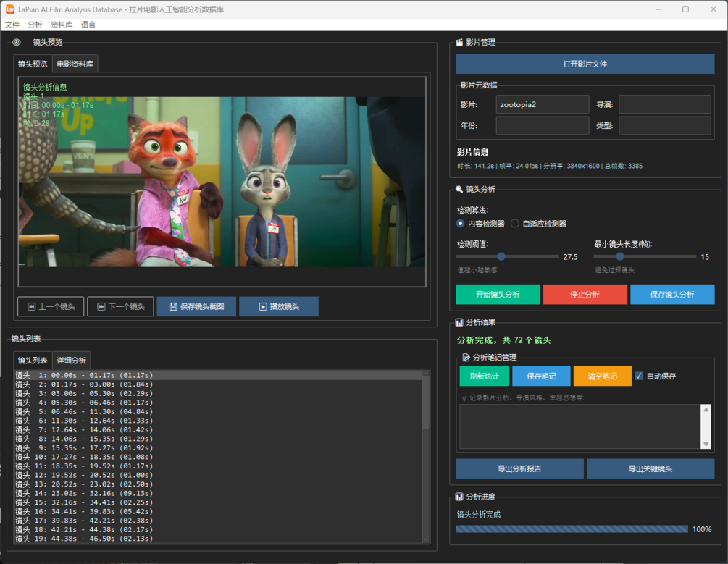Select row 镜头 7: 12.64s - 14.06s
Screen dimensions: 728x564
tap(218, 430)
